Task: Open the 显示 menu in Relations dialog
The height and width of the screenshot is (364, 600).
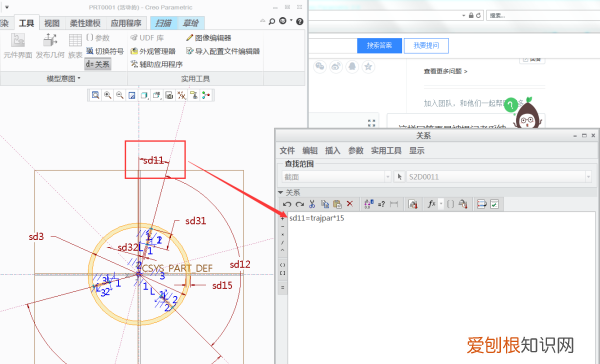Action: (x=417, y=150)
